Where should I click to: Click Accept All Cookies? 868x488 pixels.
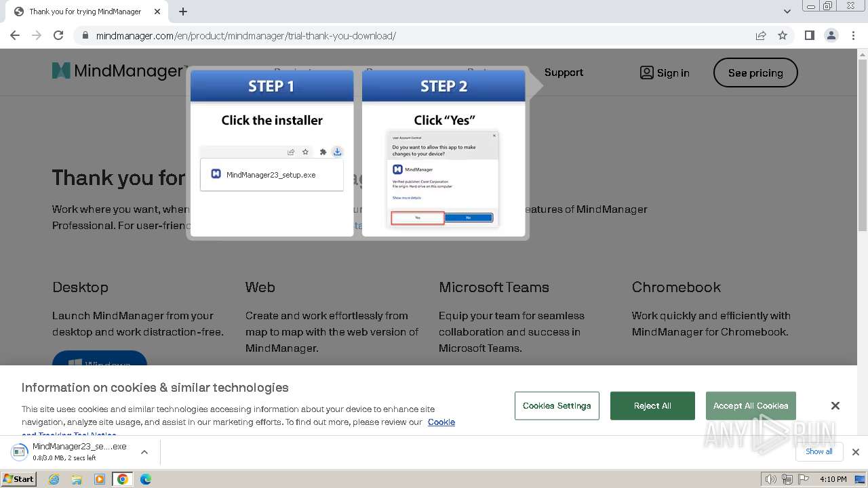[x=751, y=405]
